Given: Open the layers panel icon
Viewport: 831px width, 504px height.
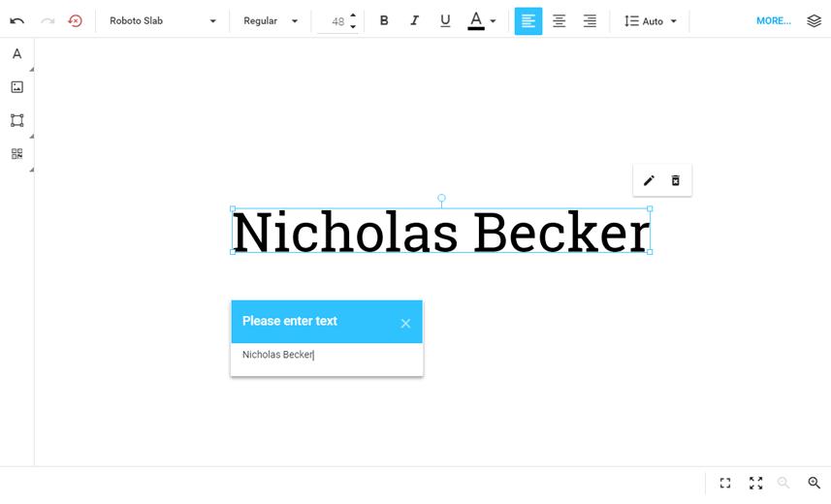Looking at the screenshot, I should 815,21.
